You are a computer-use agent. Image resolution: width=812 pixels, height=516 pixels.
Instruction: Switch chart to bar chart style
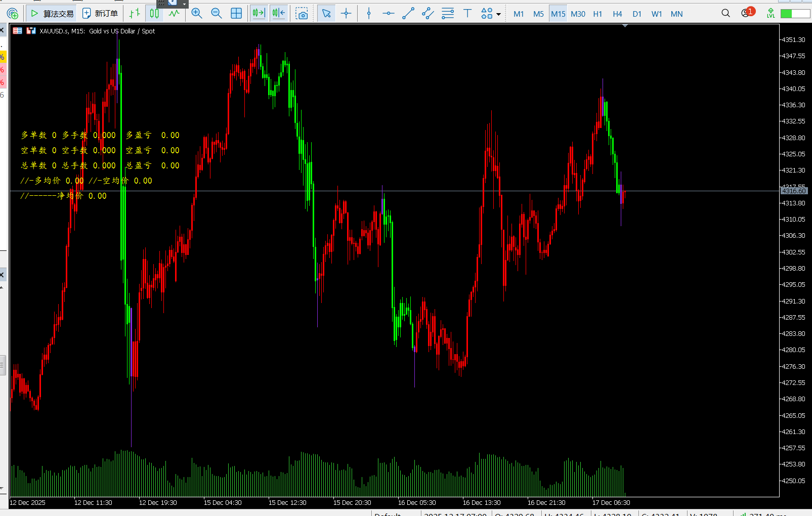click(x=135, y=14)
